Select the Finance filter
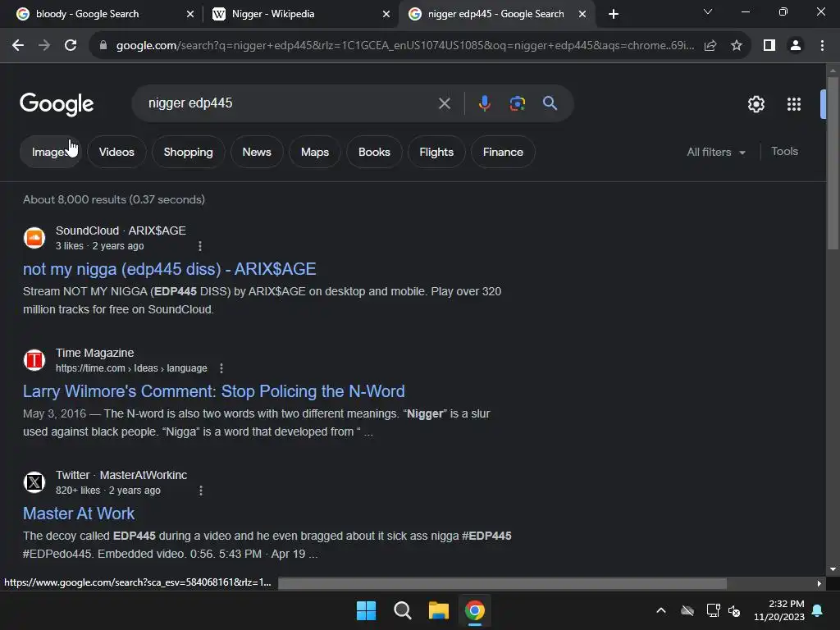840x630 pixels. tap(503, 152)
